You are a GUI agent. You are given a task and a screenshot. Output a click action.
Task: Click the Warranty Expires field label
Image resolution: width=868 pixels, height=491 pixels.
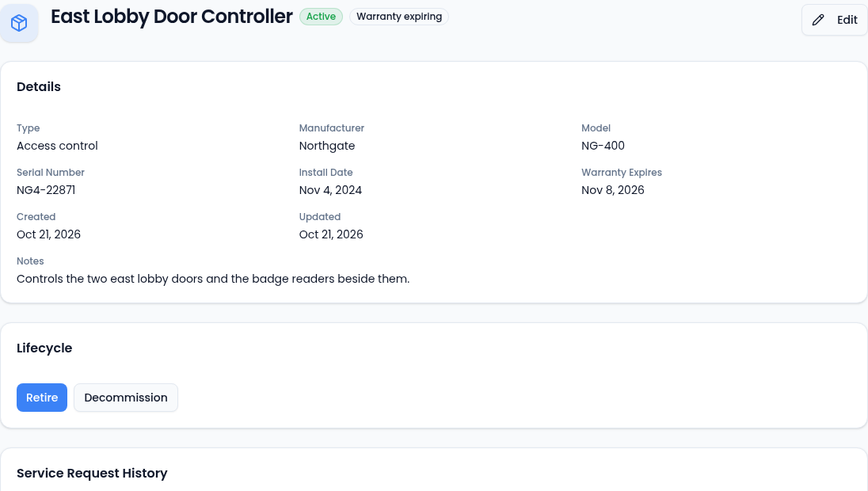[622, 172]
